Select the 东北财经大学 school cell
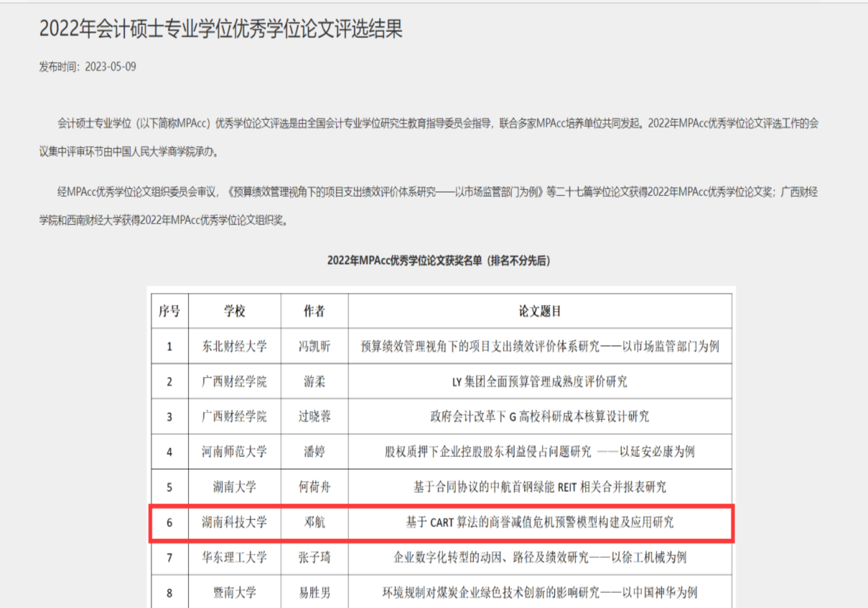The width and height of the screenshot is (868, 608). pos(235,347)
